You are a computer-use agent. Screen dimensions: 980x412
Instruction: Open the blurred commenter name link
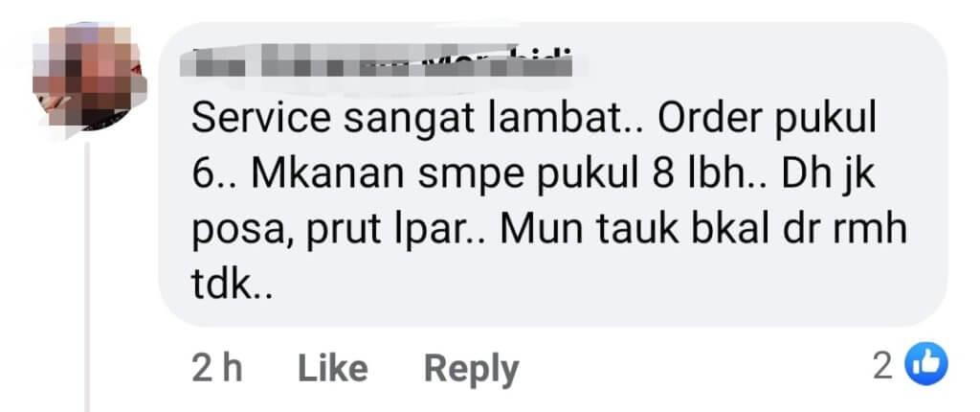pyautogui.click(x=376, y=63)
